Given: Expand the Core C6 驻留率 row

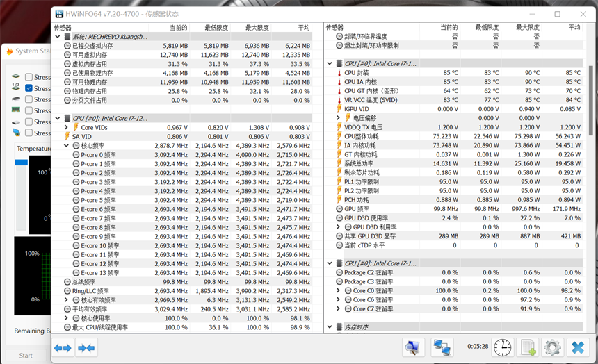Looking at the screenshot, I should pyautogui.click(x=338, y=299).
